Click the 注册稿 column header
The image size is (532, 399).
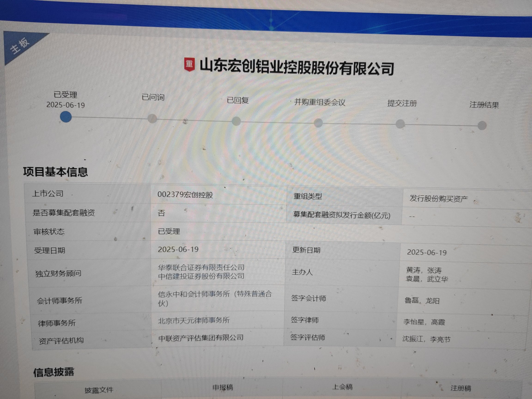coord(461,388)
